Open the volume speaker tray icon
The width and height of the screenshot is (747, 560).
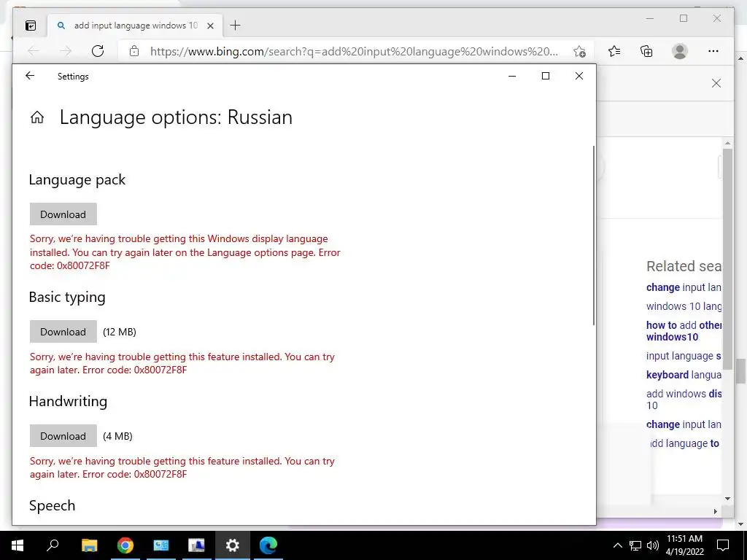coord(653,545)
